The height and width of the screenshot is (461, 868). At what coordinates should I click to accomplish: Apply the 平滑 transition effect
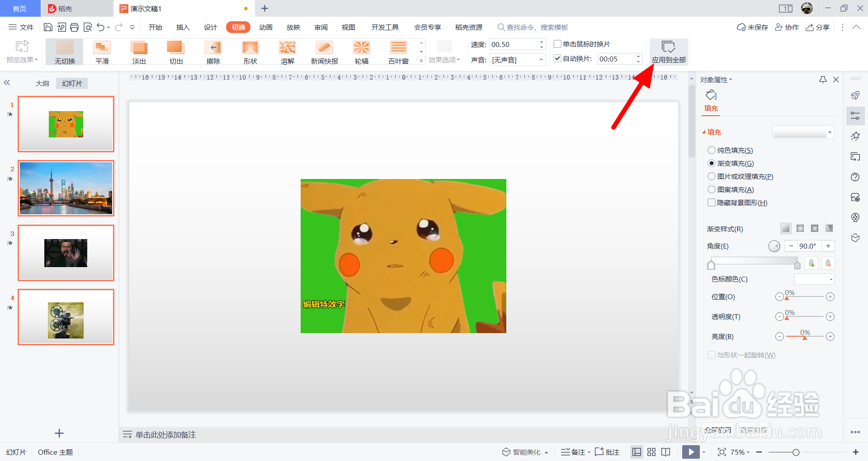(102, 52)
